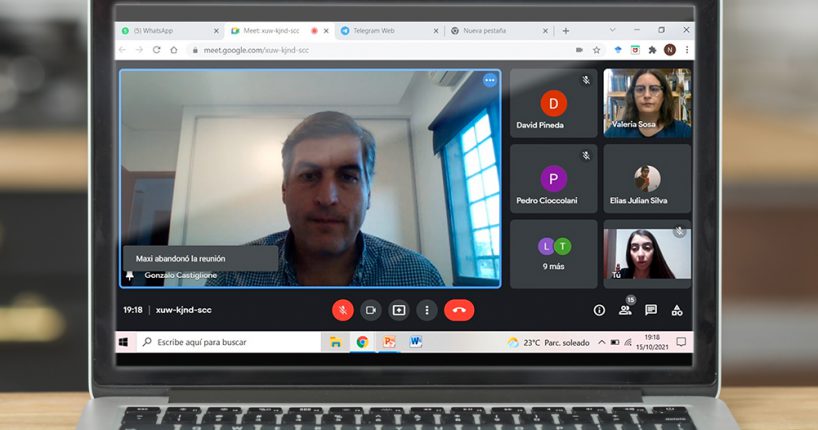Open the activities icon

[677, 310]
